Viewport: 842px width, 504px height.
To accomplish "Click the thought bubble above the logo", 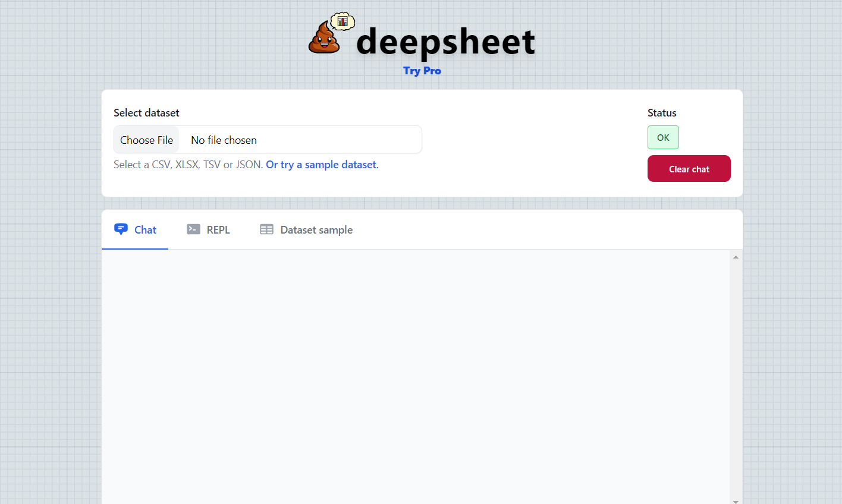I will pos(343,21).
